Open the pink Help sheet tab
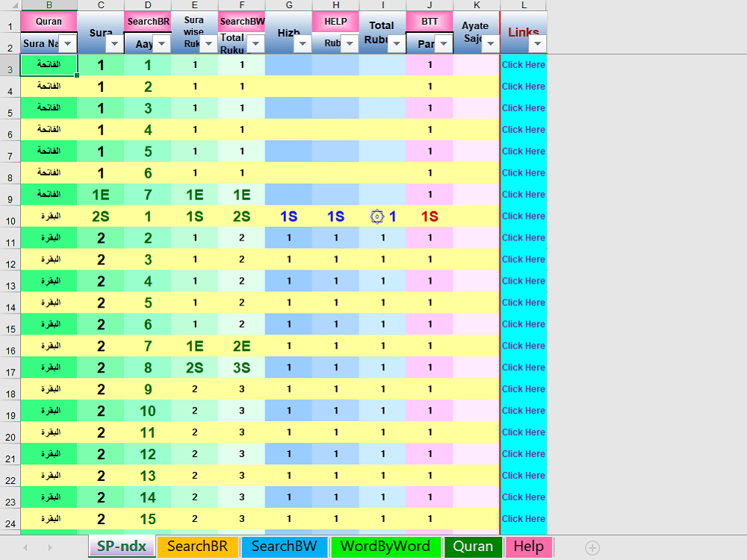 528,547
